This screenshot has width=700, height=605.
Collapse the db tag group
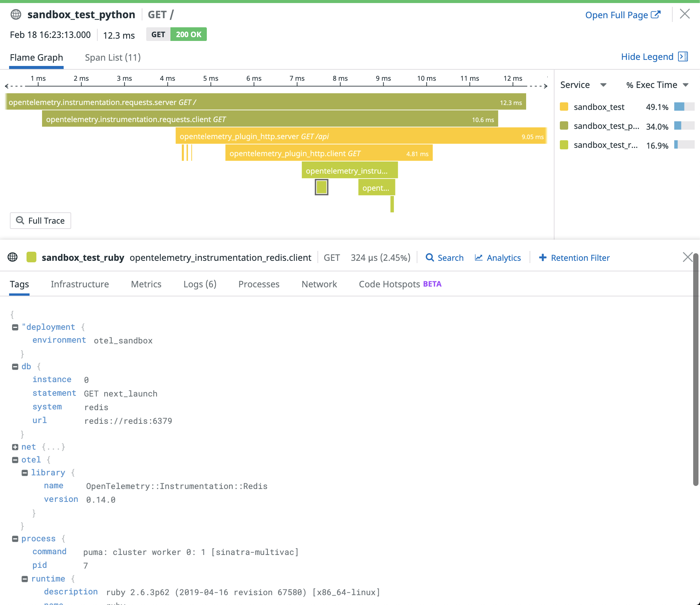(x=15, y=367)
